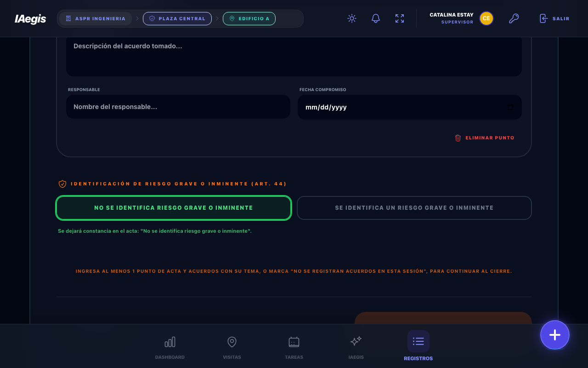Open Dashboard tab
The width and height of the screenshot is (588, 368).
coord(170,348)
